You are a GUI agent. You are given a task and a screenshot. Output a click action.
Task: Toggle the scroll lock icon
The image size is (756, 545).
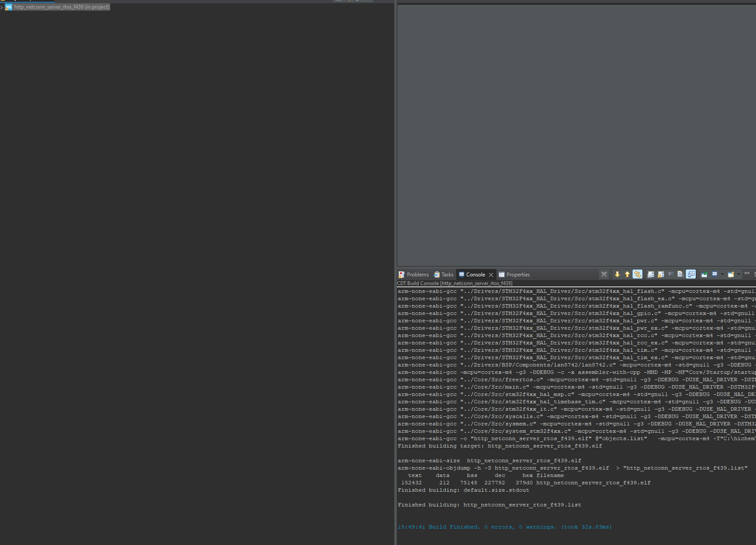(661, 274)
